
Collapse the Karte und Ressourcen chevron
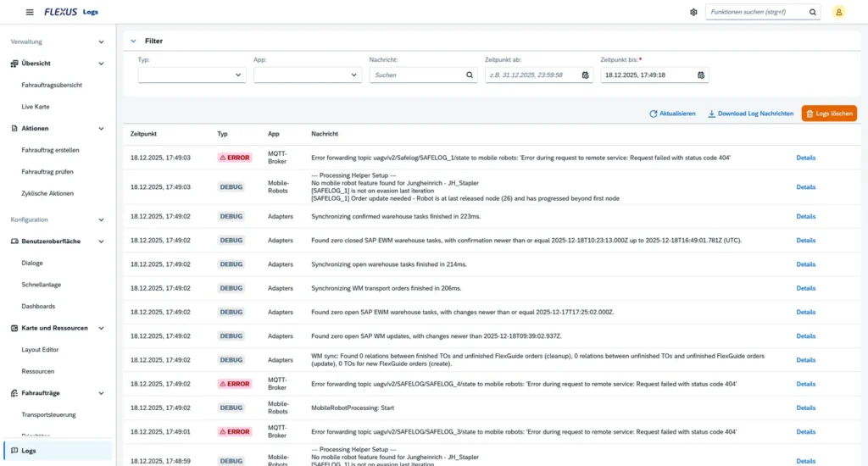coord(102,328)
